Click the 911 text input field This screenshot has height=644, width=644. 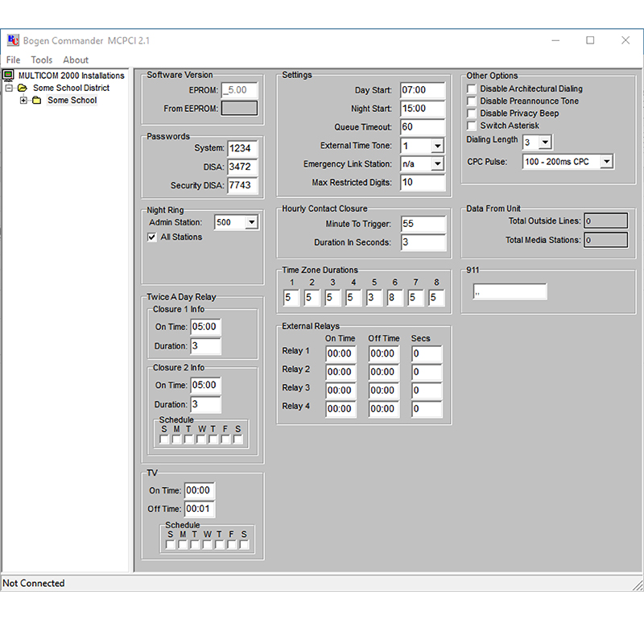510,292
